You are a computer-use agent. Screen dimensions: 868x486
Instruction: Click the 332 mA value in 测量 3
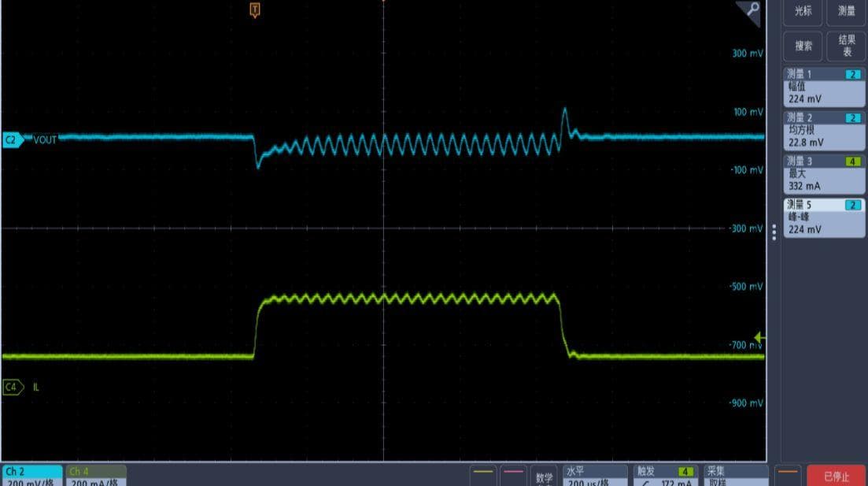coord(804,186)
